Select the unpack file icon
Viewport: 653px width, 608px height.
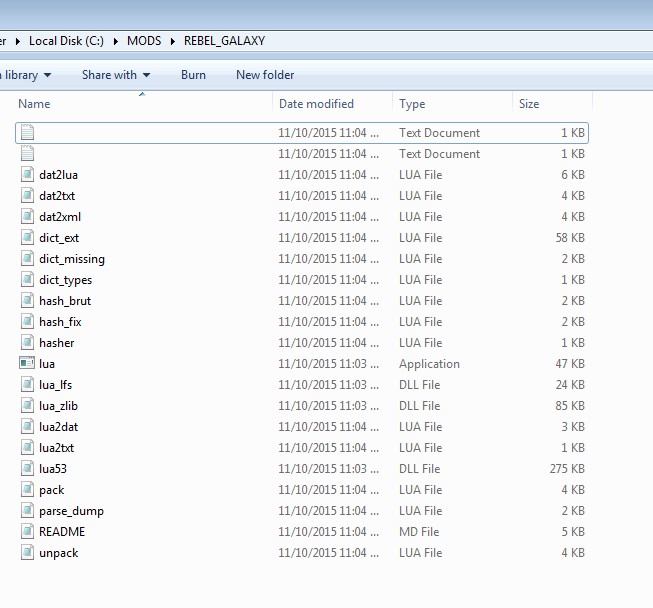[x=27, y=553]
